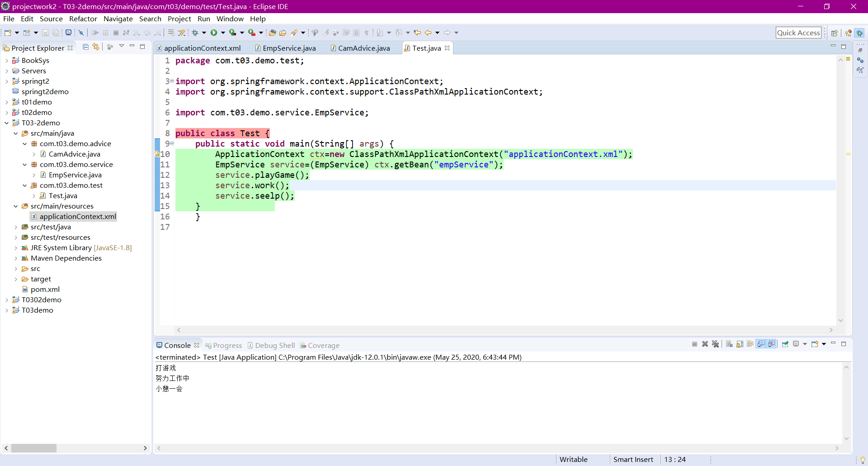Click Remove All Terminated Launches icon

coord(715,344)
